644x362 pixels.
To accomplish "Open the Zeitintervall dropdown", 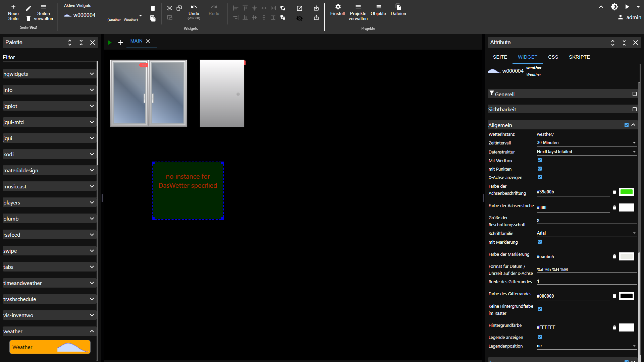I will tap(586, 143).
